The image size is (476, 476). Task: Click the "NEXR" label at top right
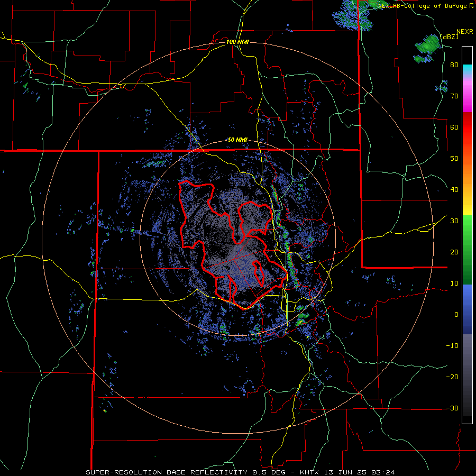click(465, 32)
